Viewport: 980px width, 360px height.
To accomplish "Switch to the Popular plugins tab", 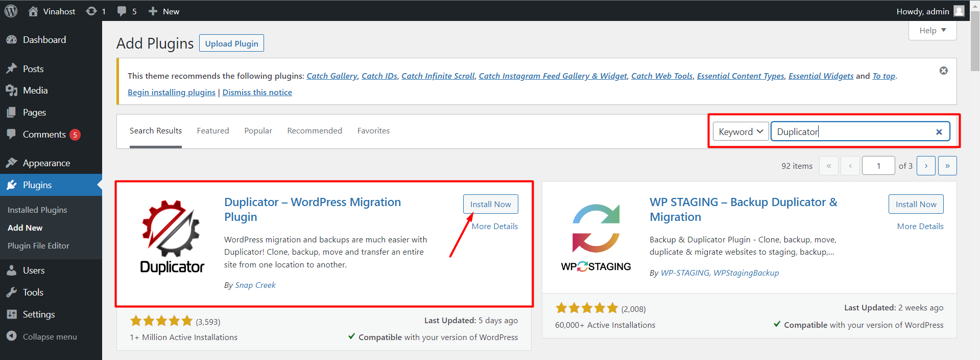I will click(258, 131).
